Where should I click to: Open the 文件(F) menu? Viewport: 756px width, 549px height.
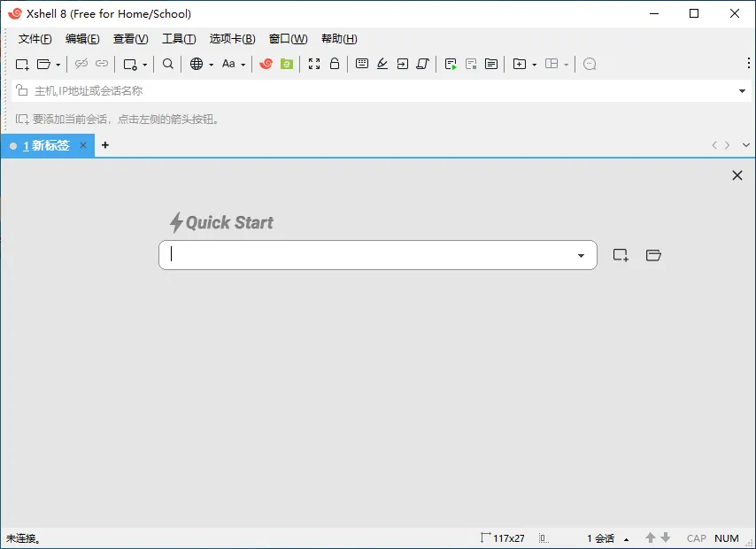(35, 39)
